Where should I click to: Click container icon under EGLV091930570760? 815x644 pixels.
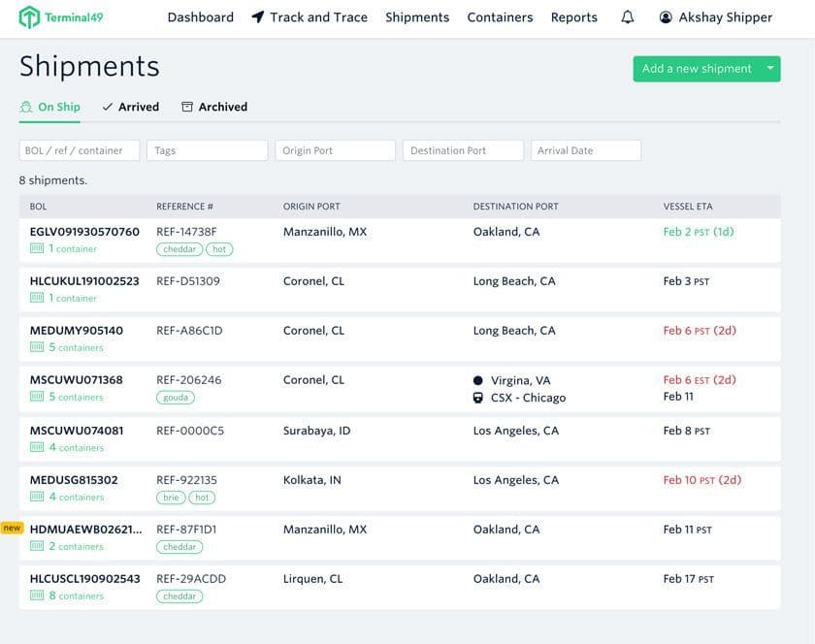click(37, 249)
